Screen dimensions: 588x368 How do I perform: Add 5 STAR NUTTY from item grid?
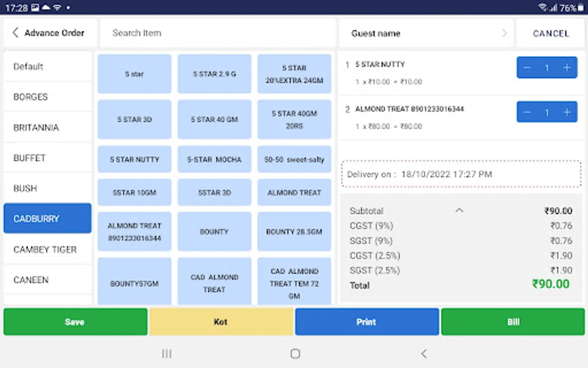134,159
